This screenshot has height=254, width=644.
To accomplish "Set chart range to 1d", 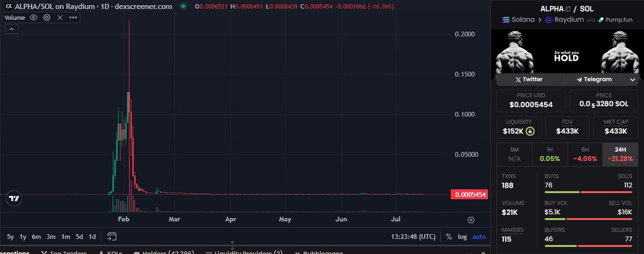I will [x=92, y=236].
